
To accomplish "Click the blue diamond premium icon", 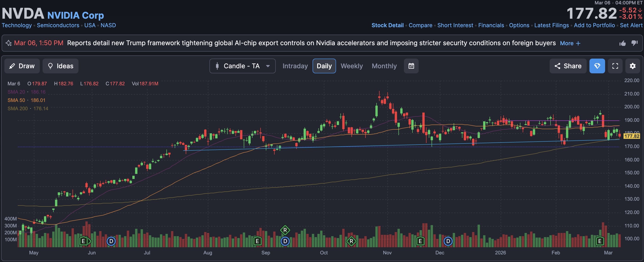I will pyautogui.click(x=597, y=66).
